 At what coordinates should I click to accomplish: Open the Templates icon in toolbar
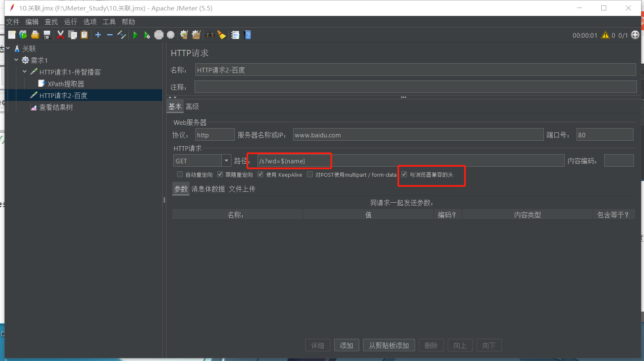pos(23,35)
